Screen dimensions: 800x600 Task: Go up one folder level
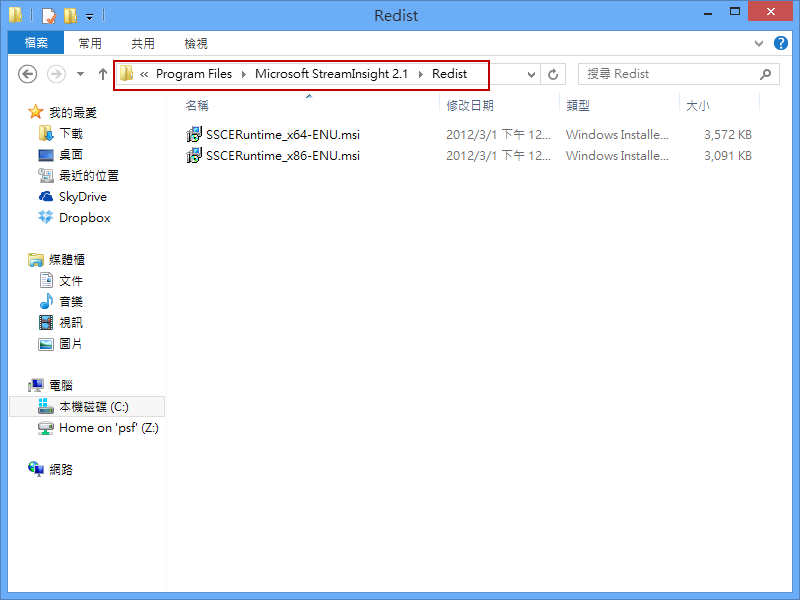103,74
